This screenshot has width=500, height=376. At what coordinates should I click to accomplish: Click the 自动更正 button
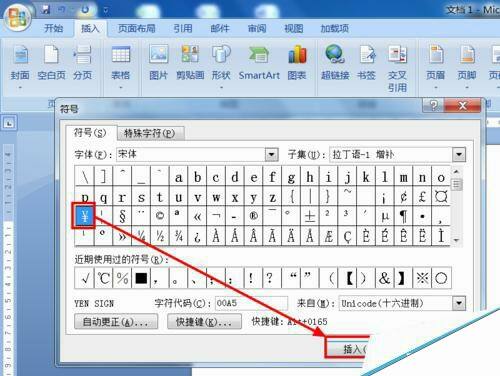[x=116, y=322]
